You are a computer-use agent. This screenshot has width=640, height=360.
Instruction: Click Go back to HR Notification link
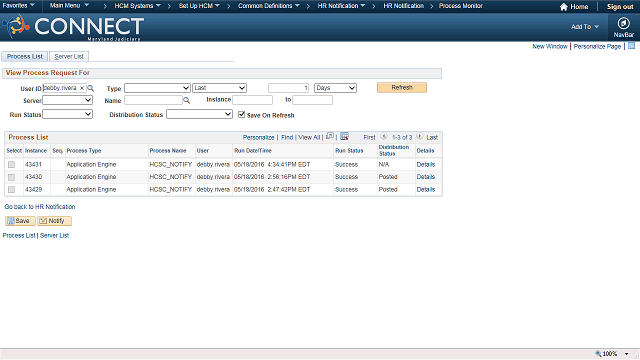(x=40, y=207)
